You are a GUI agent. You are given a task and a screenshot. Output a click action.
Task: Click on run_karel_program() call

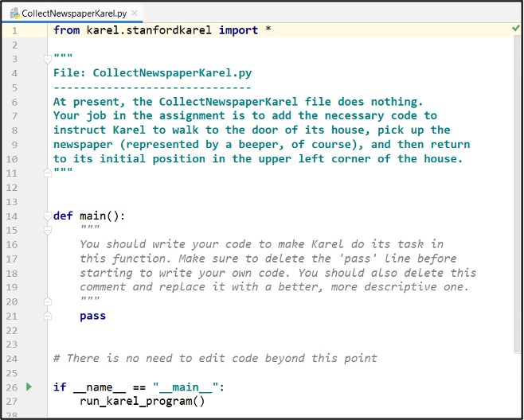click(142, 401)
